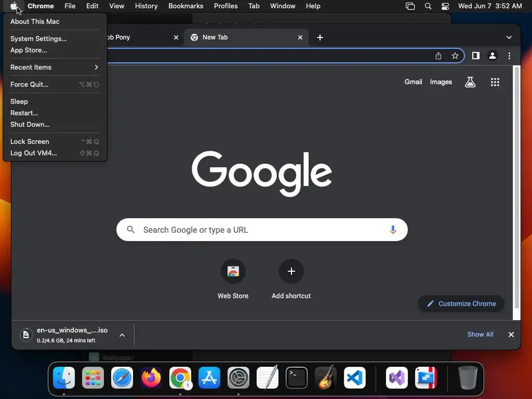
Task: Open the tab search dropdown arrow
Action: point(509,37)
